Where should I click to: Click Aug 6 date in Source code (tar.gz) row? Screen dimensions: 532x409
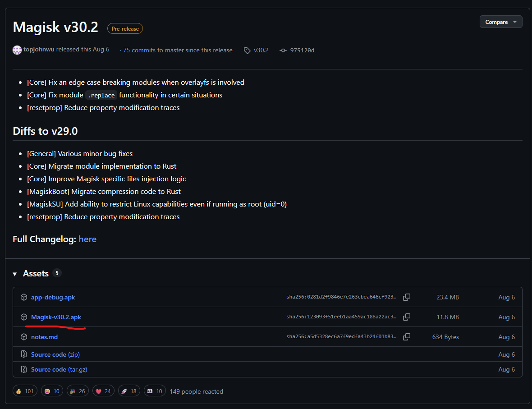click(507, 369)
